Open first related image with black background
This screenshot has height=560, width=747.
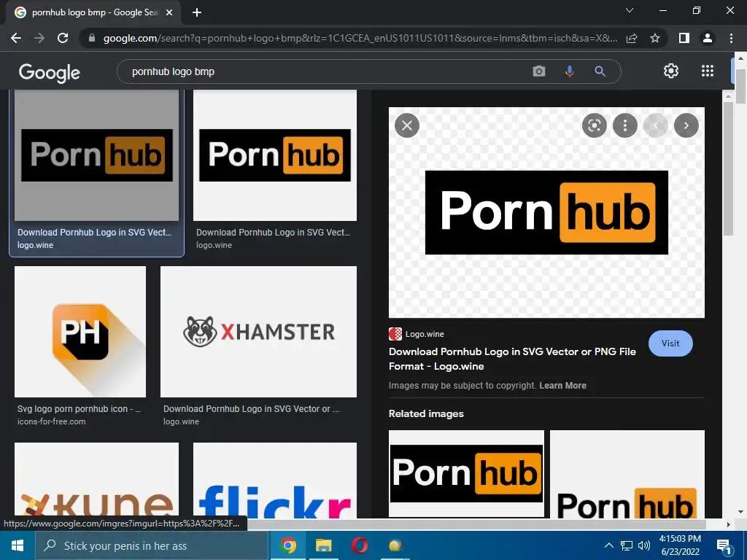tap(466, 473)
